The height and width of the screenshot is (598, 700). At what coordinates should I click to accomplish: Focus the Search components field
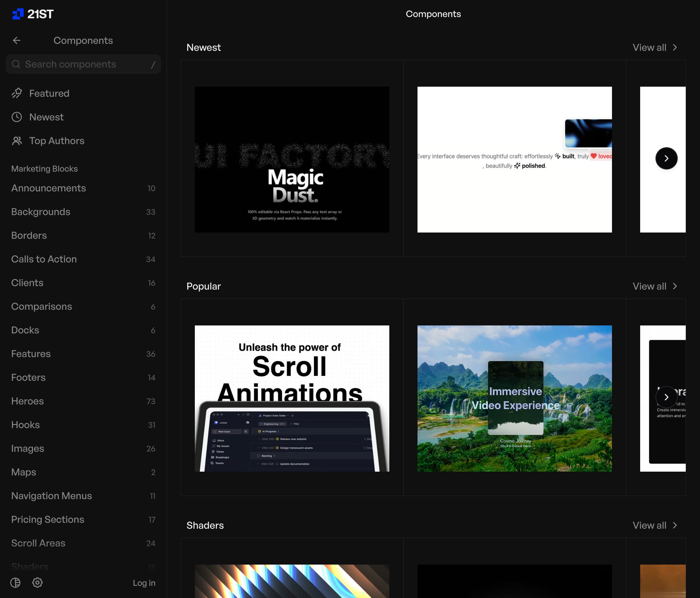[x=83, y=64]
